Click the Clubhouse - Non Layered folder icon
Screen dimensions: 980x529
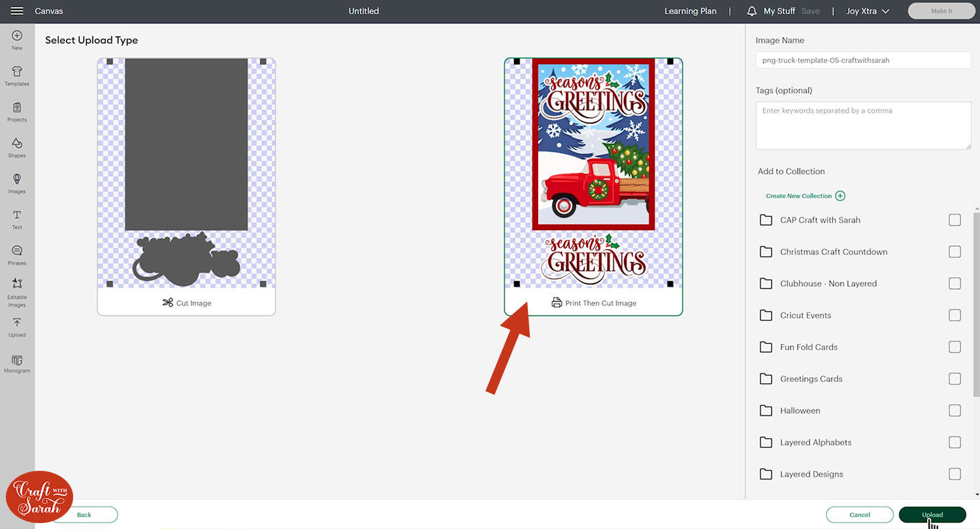766,283
